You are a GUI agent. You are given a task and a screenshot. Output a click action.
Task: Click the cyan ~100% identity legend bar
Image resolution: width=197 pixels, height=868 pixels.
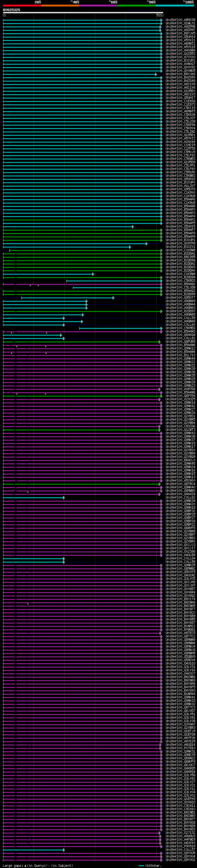pos(175,6)
